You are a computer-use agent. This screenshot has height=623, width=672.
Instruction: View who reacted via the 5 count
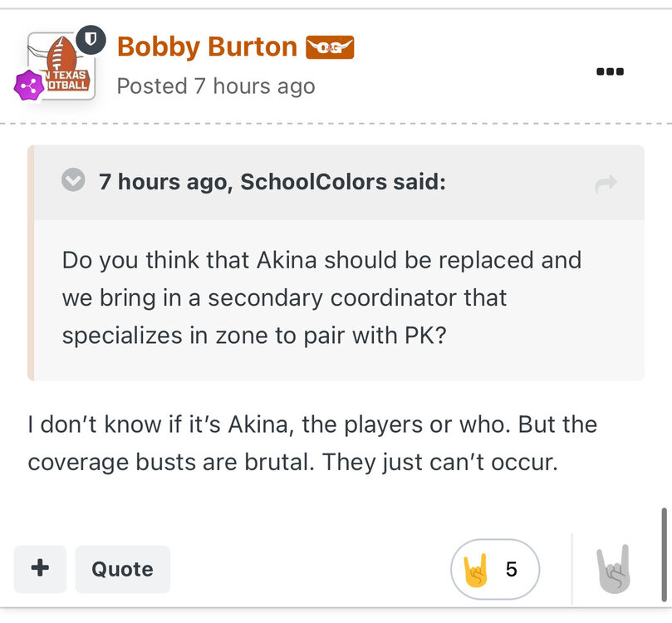tap(512, 570)
